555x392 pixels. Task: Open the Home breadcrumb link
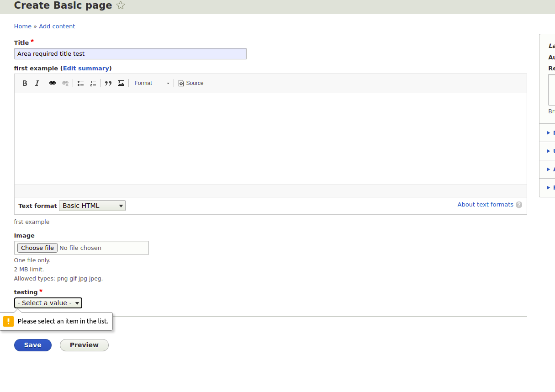click(22, 26)
